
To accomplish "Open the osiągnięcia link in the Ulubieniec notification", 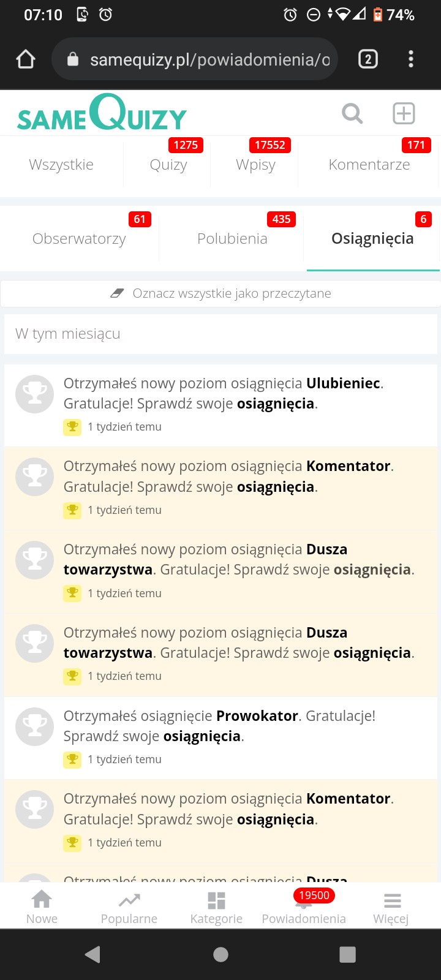I will point(276,404).
